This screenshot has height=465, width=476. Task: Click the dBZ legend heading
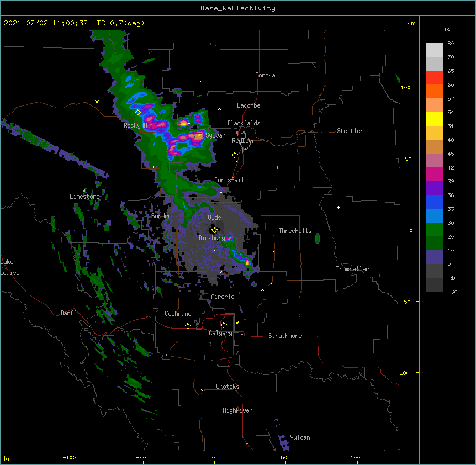click(447, 30)
